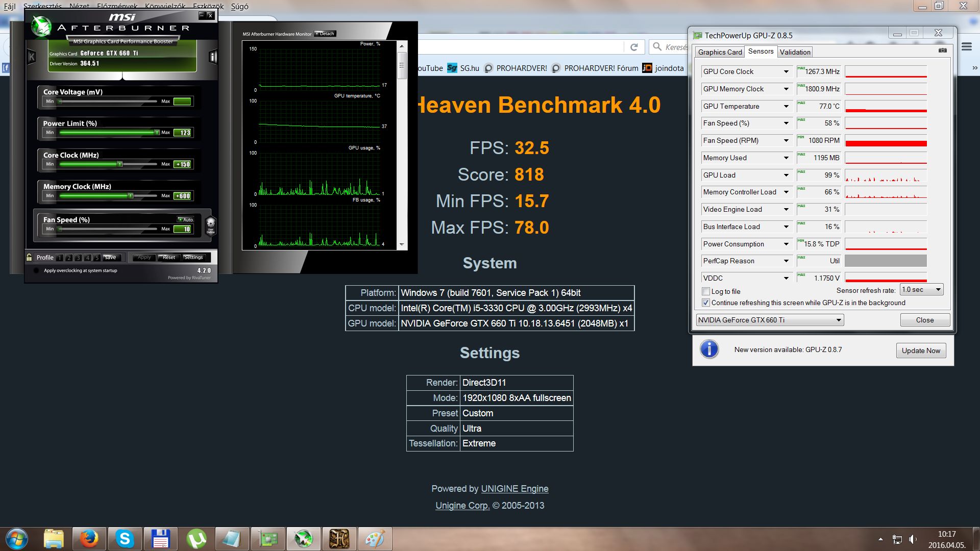Open the NVIDIA GeForce GTX 660 Ti selector

coord(770,320)
